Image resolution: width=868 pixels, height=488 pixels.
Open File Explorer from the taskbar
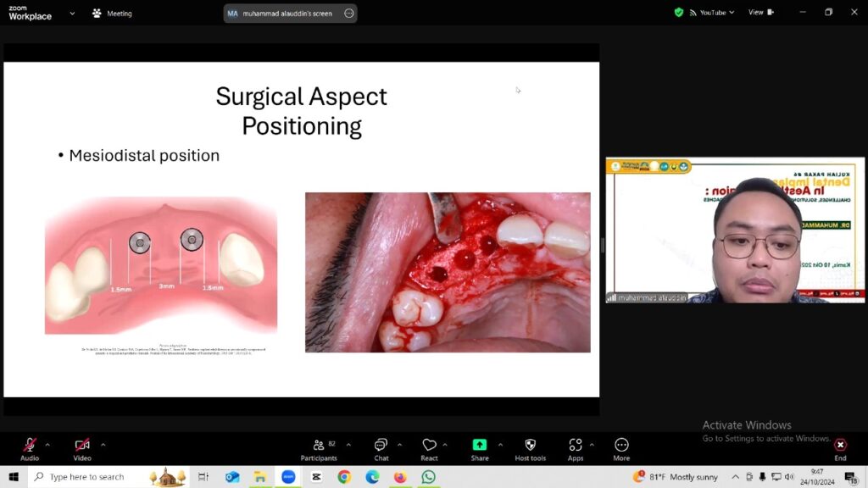(x=260, y=476)
